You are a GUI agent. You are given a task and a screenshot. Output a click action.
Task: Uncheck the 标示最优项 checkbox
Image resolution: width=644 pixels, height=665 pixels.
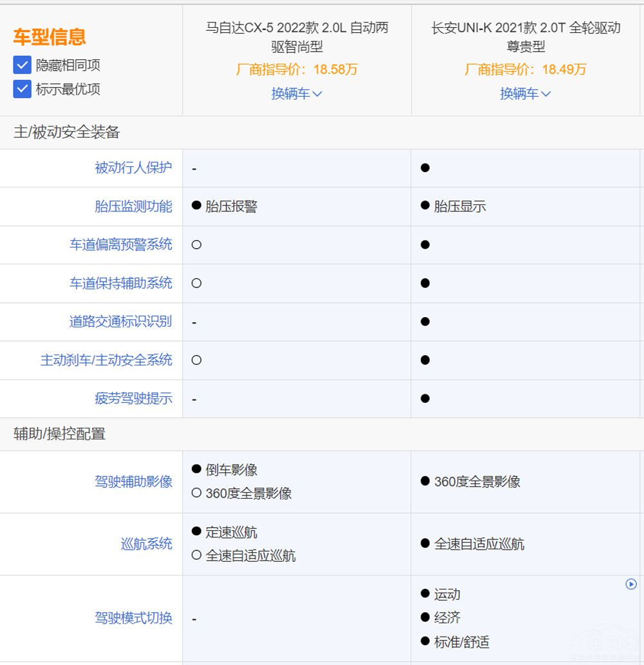point(22,90)
